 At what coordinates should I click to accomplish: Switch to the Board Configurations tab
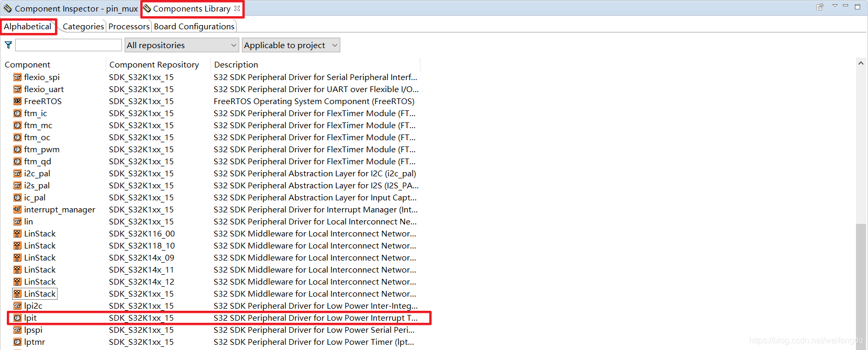[x=194, y=27]
